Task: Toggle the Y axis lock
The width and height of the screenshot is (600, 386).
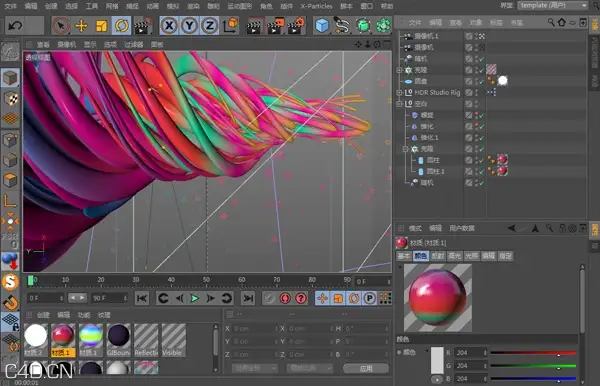Action: tap(189, 26)
